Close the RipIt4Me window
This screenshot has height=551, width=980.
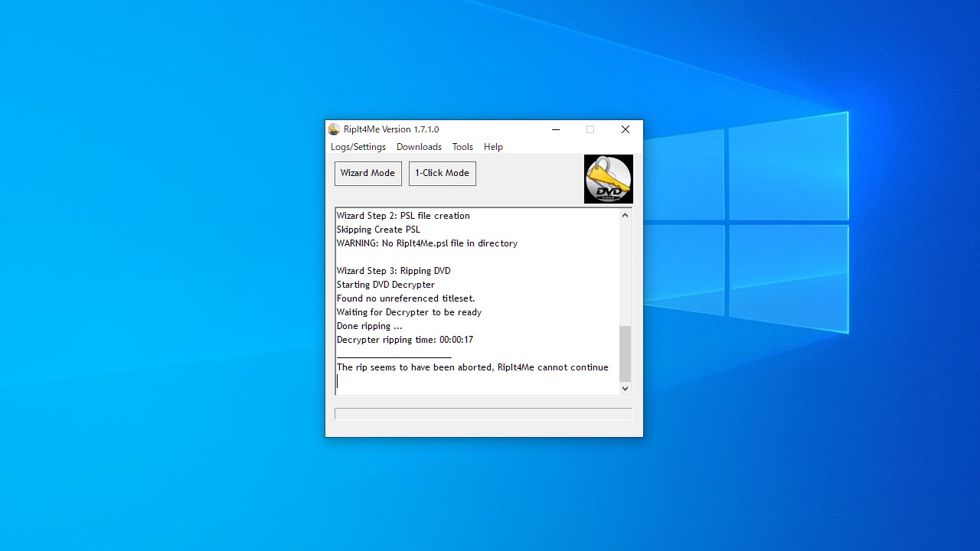point(626,129)
